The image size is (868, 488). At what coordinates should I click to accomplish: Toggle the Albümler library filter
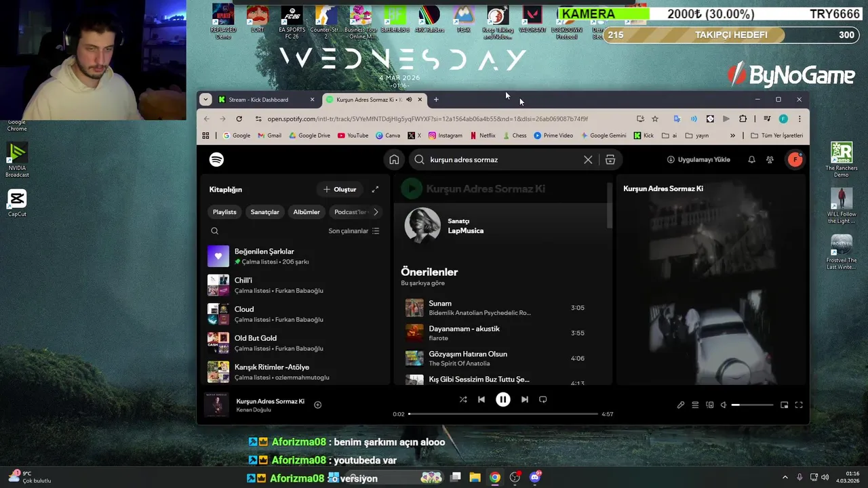tap(307, 212)
